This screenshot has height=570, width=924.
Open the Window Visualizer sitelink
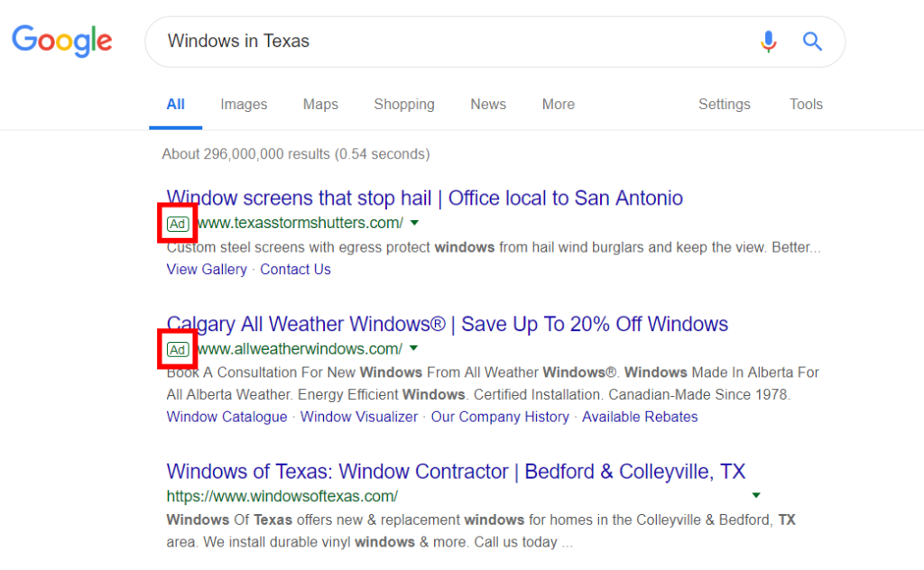pyautogui.click(x=359, y=417)
